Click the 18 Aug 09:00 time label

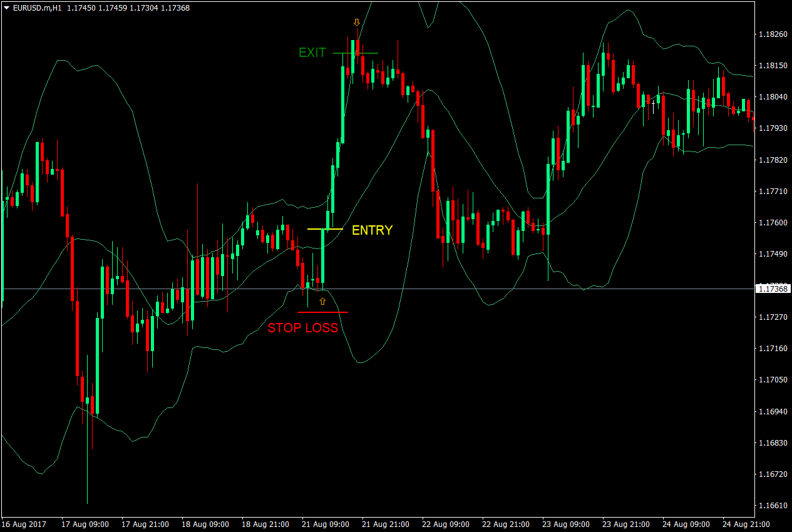(205, 524)
